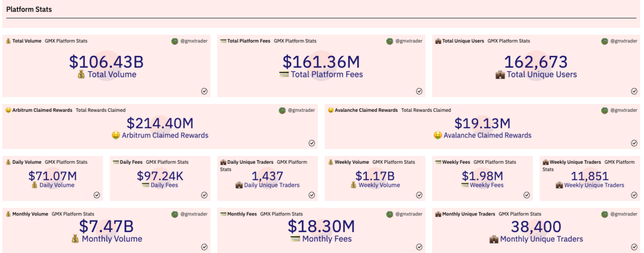Click the $106.43B Total Volume counter value
644x253 pixels.
coord(106,62)
